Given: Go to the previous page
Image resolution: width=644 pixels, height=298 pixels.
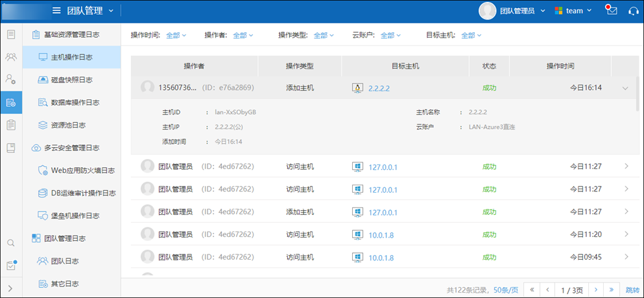Looking at the screenshot, I should 547,289.
